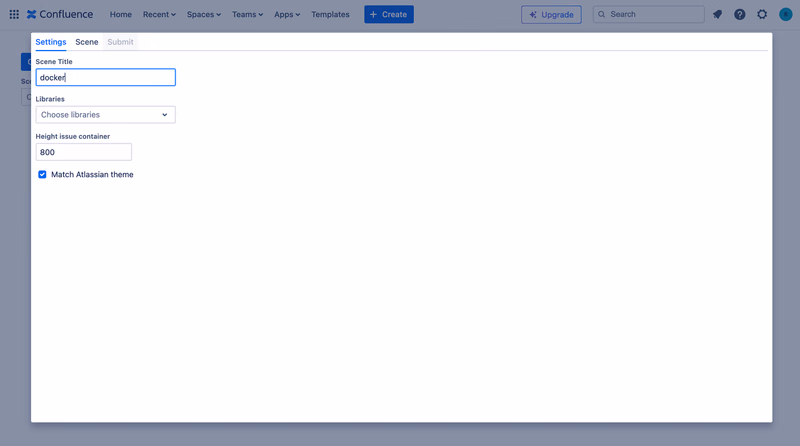The width and height of the screenshot is (800, 446).
Task: Open Templates in top navigation
Action: point(330,14)
